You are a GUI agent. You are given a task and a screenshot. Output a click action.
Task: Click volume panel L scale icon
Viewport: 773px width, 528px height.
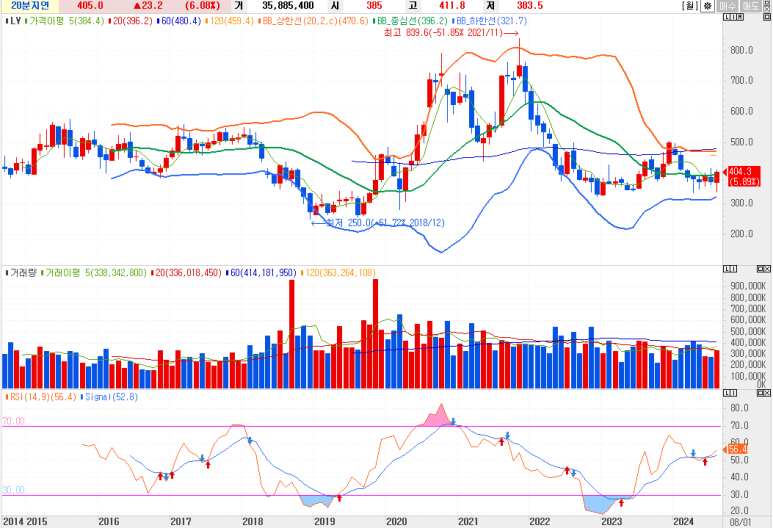(727, 269)
